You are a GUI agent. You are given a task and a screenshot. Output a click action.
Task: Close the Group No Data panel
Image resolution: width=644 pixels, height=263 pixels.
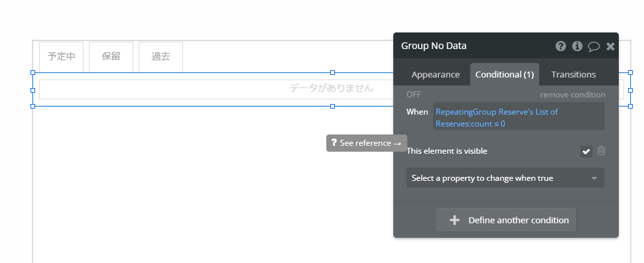tap(610, 46)
